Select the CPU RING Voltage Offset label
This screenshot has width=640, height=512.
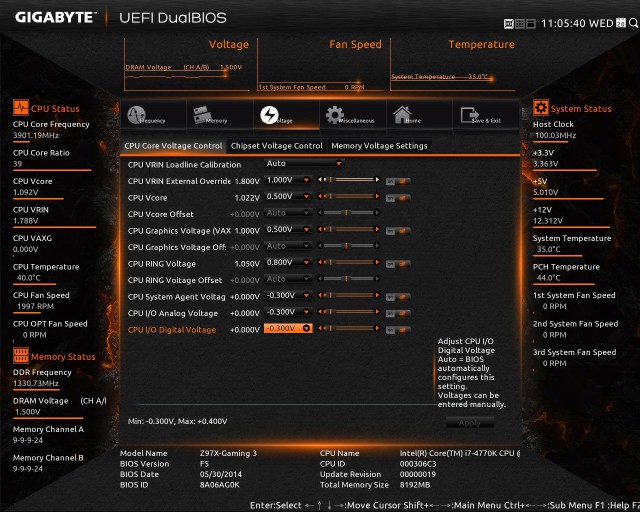click(x=175, y=280)
